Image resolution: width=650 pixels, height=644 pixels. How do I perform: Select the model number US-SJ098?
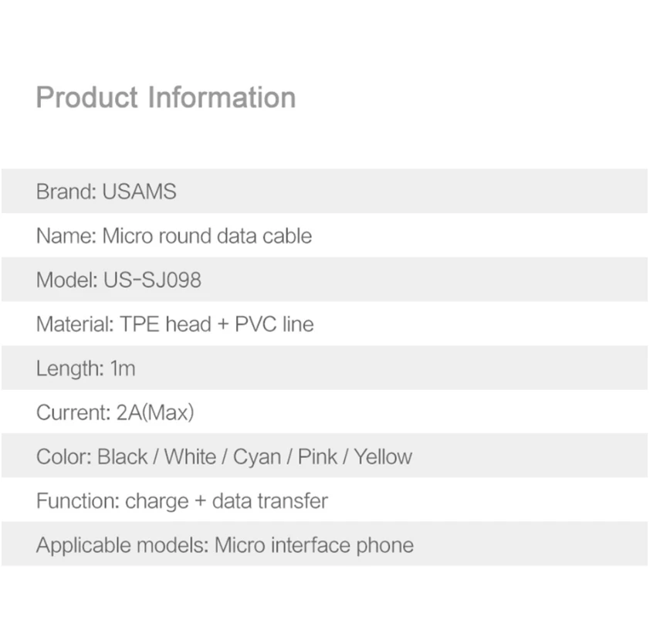coord(152,280)
